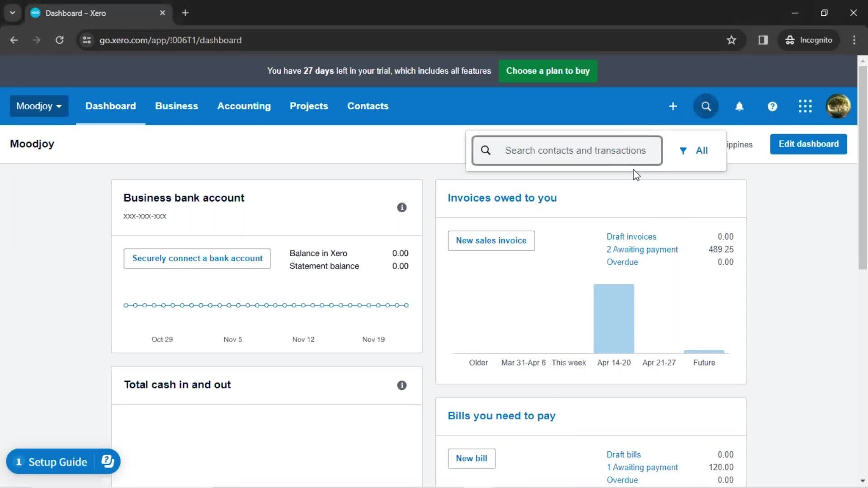This screenshot has width=868, height=488.
Task: Click the page vertical scrollbar thumb
Action: point(863,167)
